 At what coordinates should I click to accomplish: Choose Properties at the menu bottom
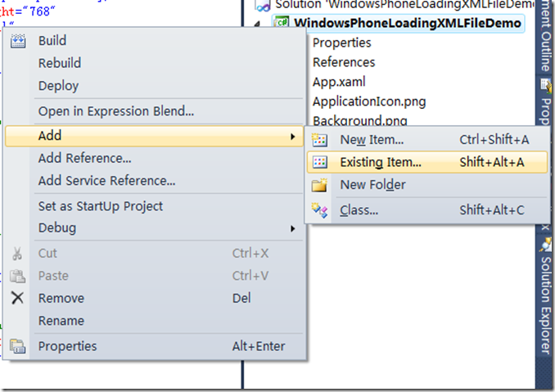(x=154, y=346)
